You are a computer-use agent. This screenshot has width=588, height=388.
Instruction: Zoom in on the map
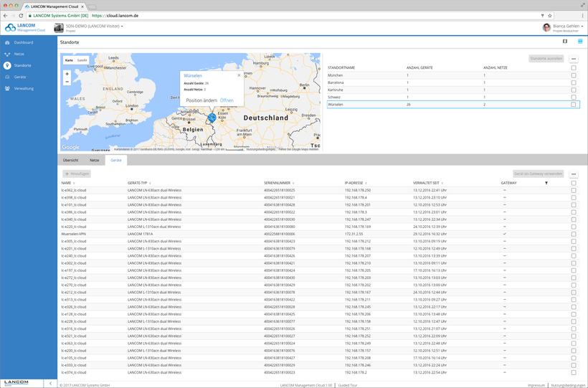(x=67, y=74)
